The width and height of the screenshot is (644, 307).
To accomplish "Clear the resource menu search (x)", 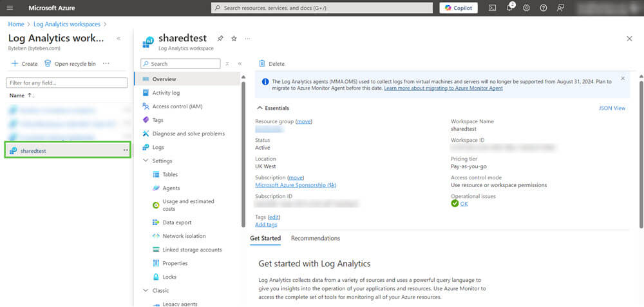I will click(227, 64).
